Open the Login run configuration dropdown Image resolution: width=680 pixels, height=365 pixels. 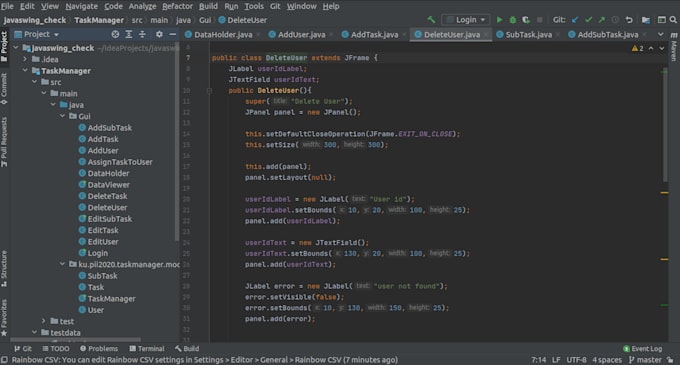(x=466, y=20)
